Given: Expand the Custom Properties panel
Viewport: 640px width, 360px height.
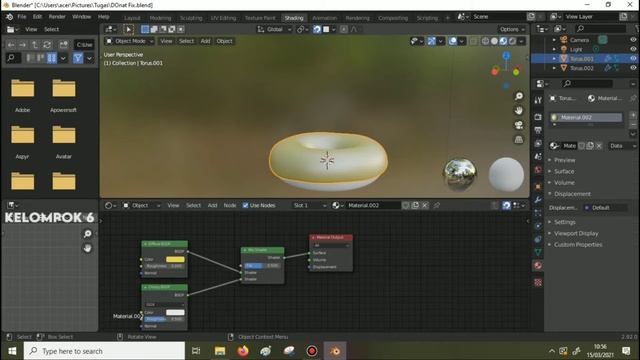Looking at the screenshot, I should click(x=578, y=244).
